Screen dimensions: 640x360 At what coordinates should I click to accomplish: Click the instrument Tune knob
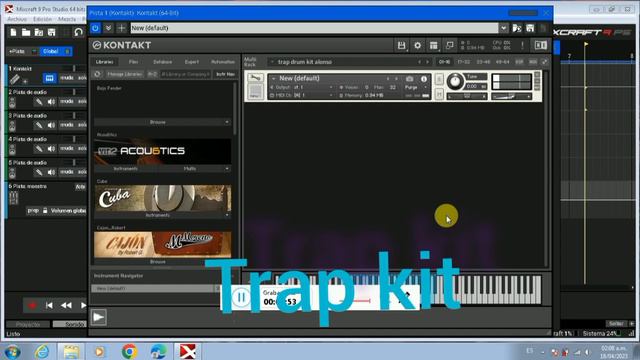(455, 82)
